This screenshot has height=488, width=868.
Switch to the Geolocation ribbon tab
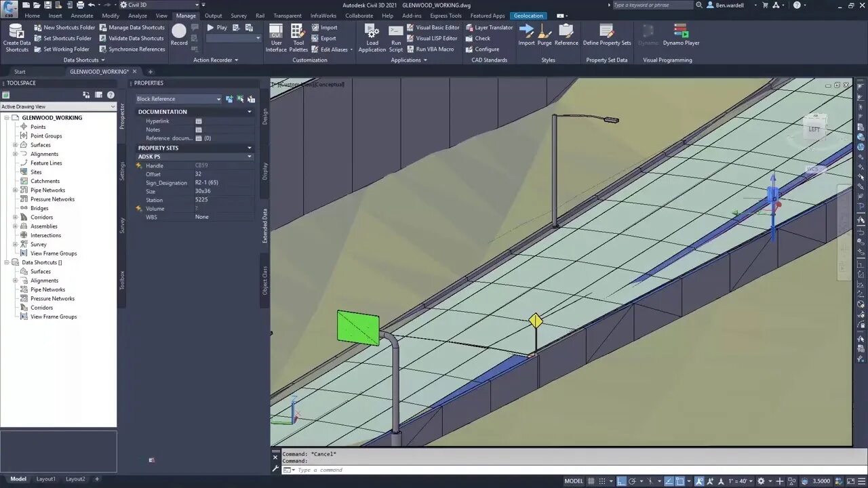click(528, 16)
